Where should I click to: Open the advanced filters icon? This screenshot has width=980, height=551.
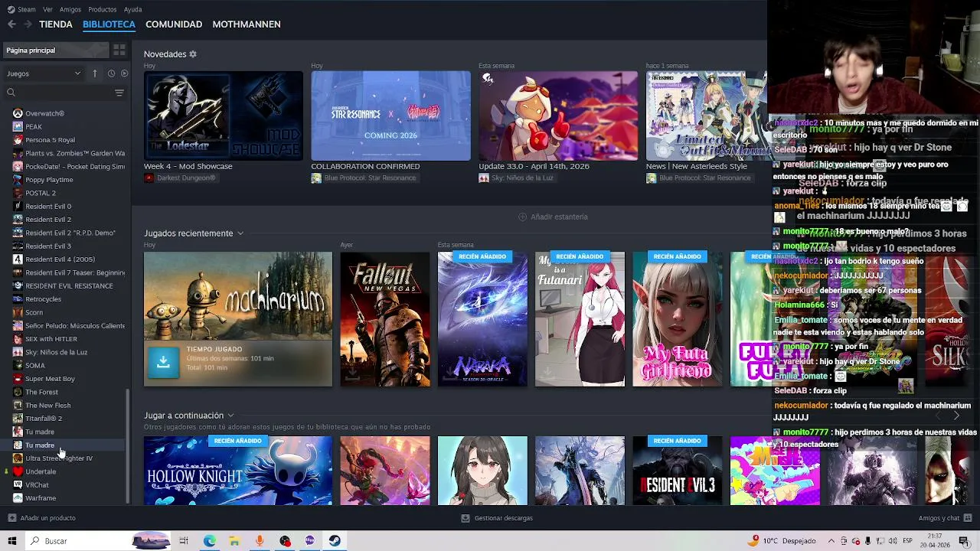119,93
